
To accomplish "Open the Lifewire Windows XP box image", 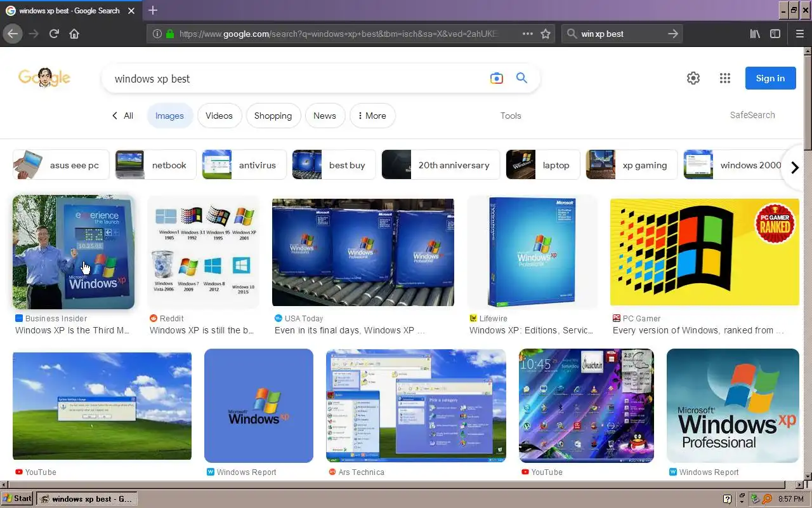I will pos(532,252).
